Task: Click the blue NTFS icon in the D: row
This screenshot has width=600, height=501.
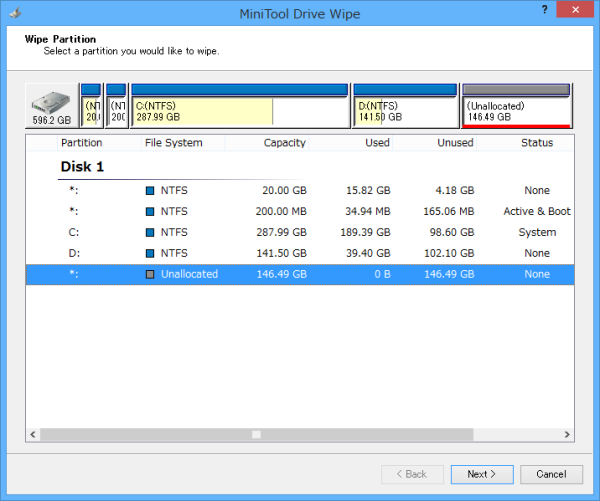Action: click(150, 253)
